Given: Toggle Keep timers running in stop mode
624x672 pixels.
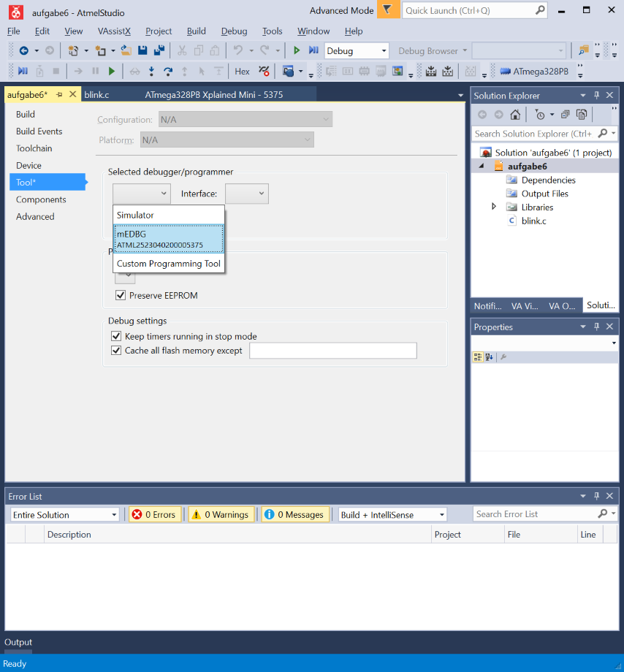Looking at the screenshot, I should [x=116, y=336].
